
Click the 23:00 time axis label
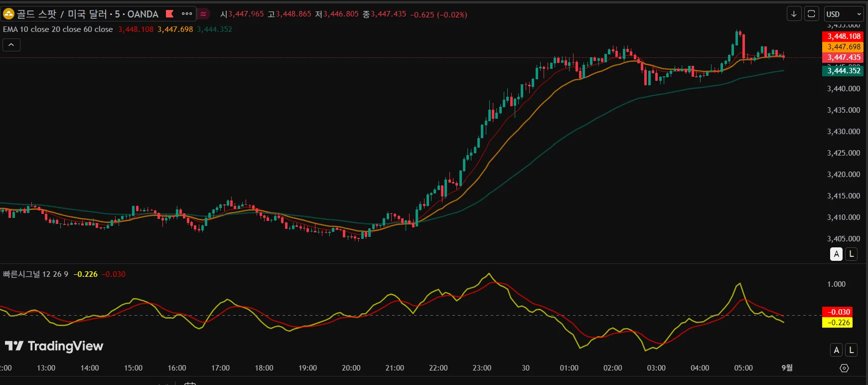tap(482, 368)
